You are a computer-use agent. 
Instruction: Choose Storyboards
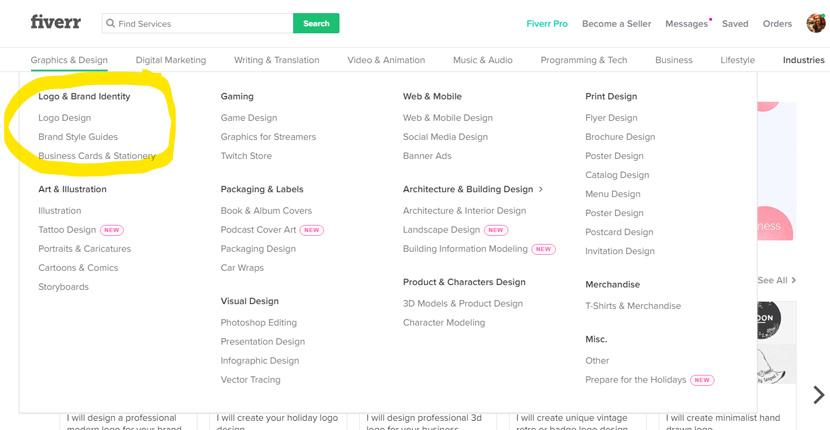(64, 287)
